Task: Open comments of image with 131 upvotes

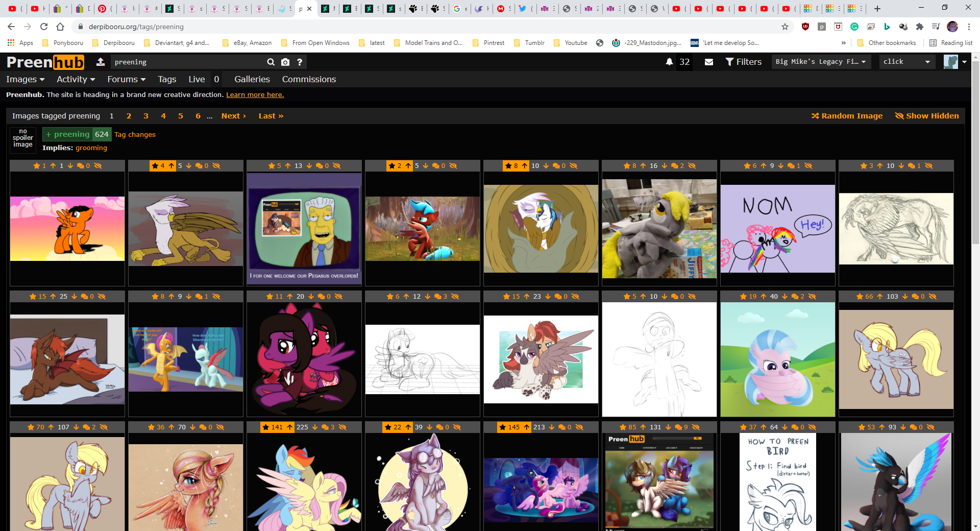Action: (x=681, y=427)
